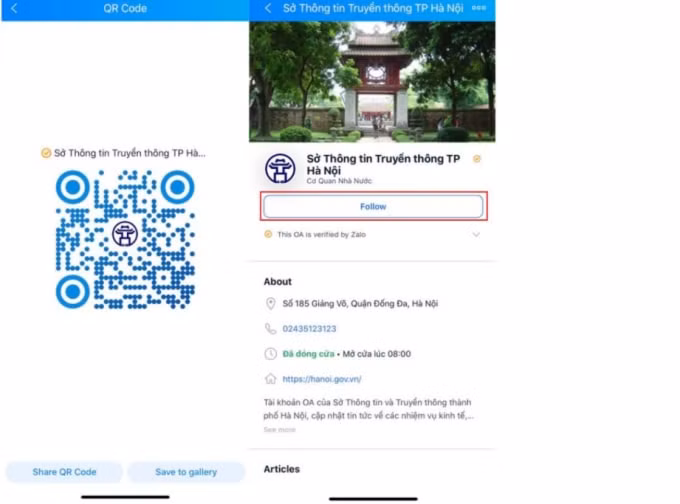Tap the home icon beside the website
The image size is (680, 504).
coord(270,379)
